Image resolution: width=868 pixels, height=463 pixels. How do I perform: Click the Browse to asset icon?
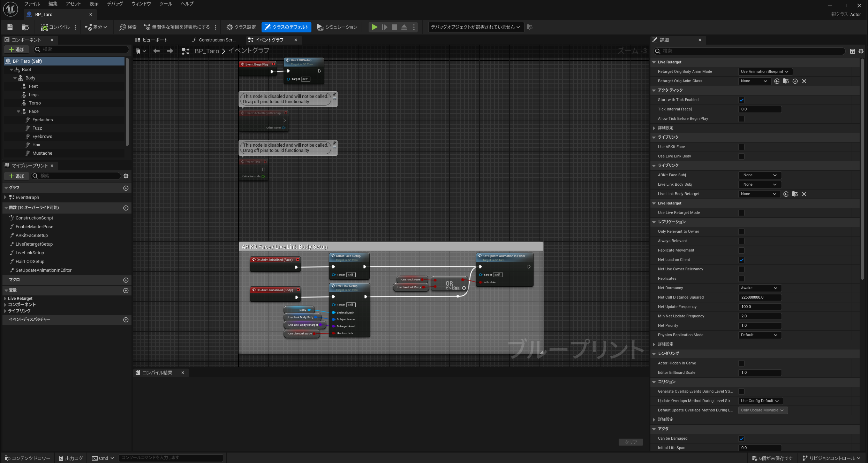[25, 27]
